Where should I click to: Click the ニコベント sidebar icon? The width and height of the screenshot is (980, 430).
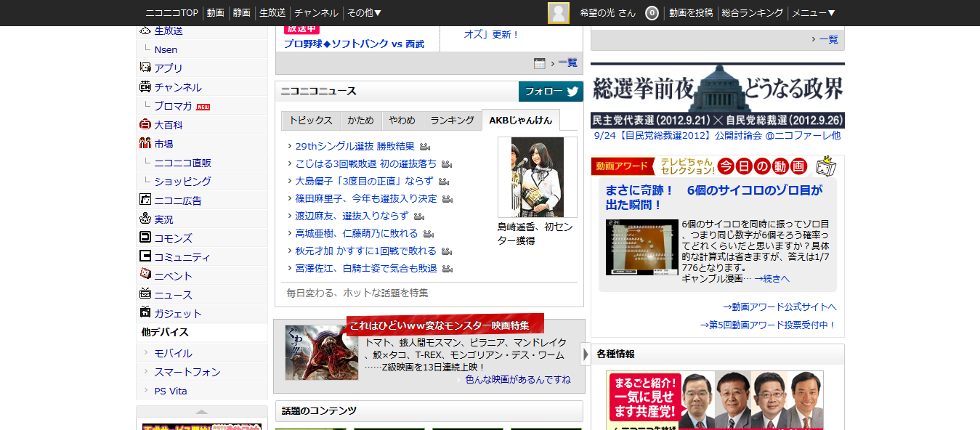click(145, 275)
